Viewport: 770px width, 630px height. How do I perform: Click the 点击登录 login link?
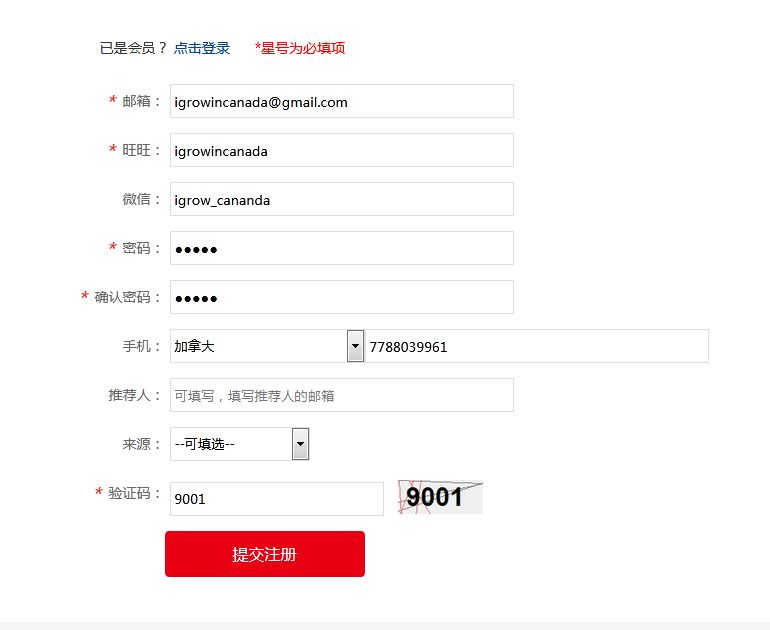(202, 48)
